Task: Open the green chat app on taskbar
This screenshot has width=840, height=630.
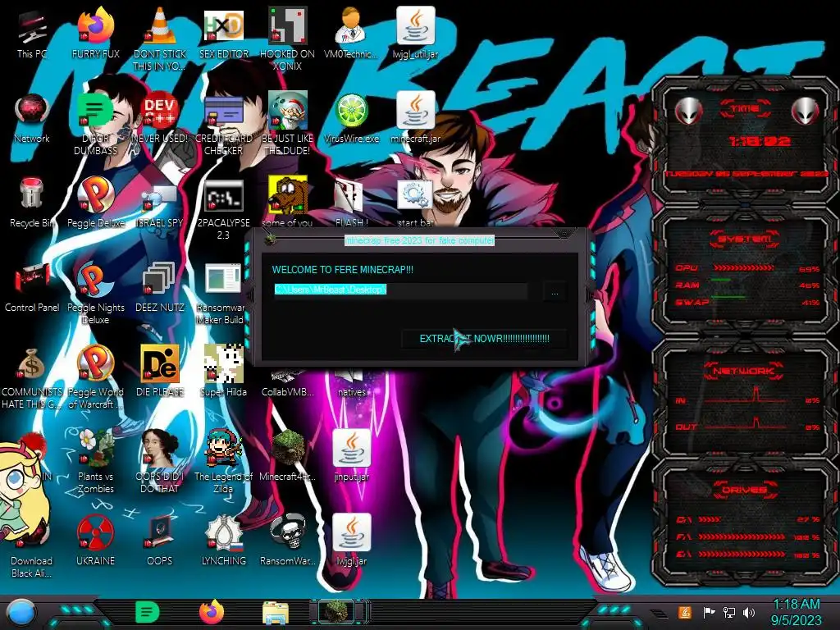Action: point(148,612)
